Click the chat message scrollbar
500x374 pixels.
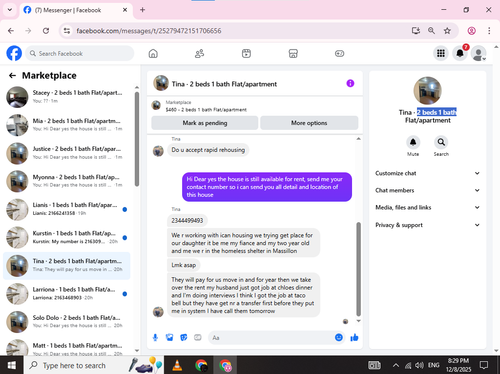coord(358,269)
